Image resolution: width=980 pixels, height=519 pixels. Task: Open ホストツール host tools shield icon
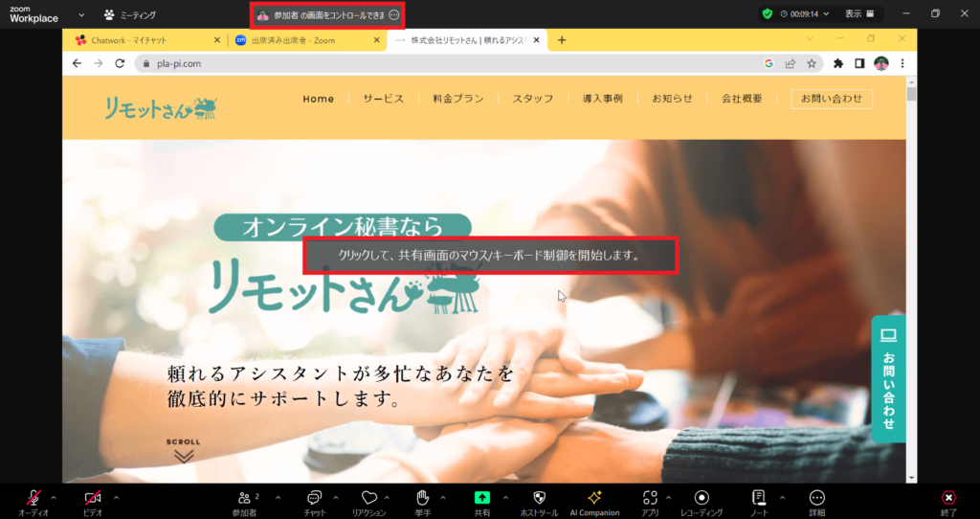coord(540,498)
